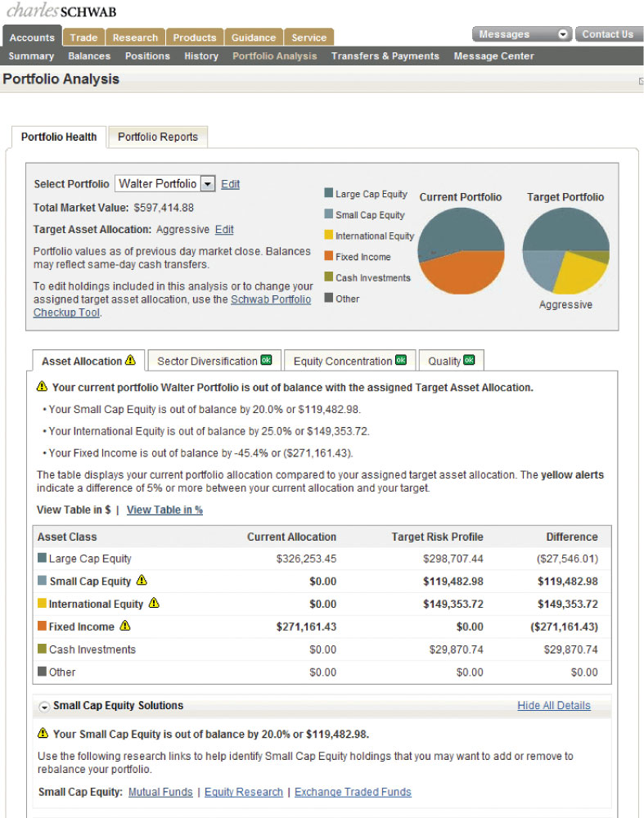Go to Message Center submenu
Viewport: 644px width, 818px height.
(493, 56)
